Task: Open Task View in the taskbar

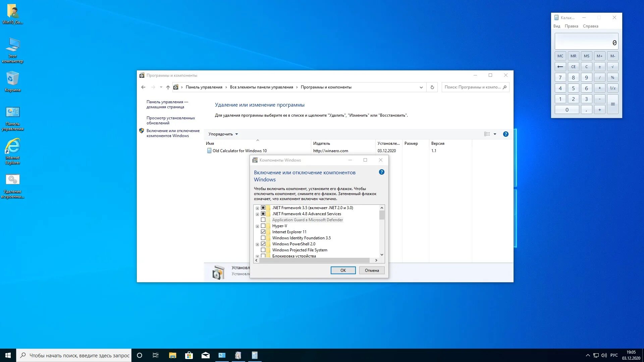Action: tap(155, 355)
